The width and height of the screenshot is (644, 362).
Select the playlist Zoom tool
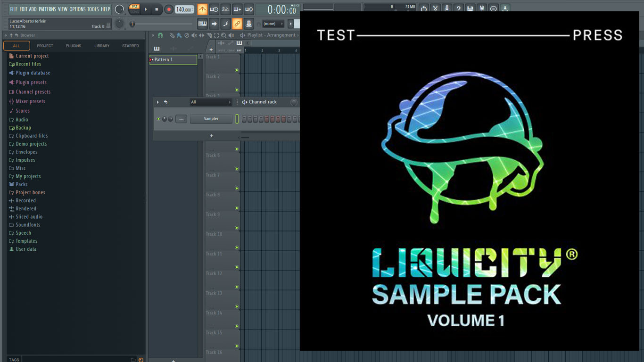[223, 35]
